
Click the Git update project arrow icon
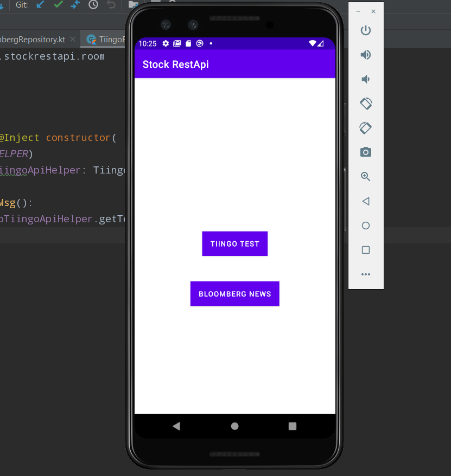click(x=40, y=4)
